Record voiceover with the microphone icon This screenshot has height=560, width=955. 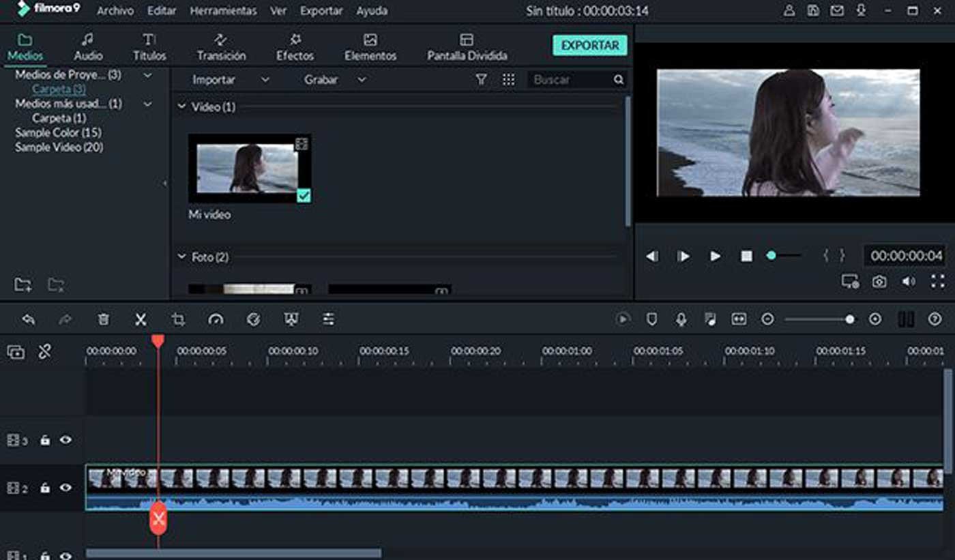[x=681, y=319]
